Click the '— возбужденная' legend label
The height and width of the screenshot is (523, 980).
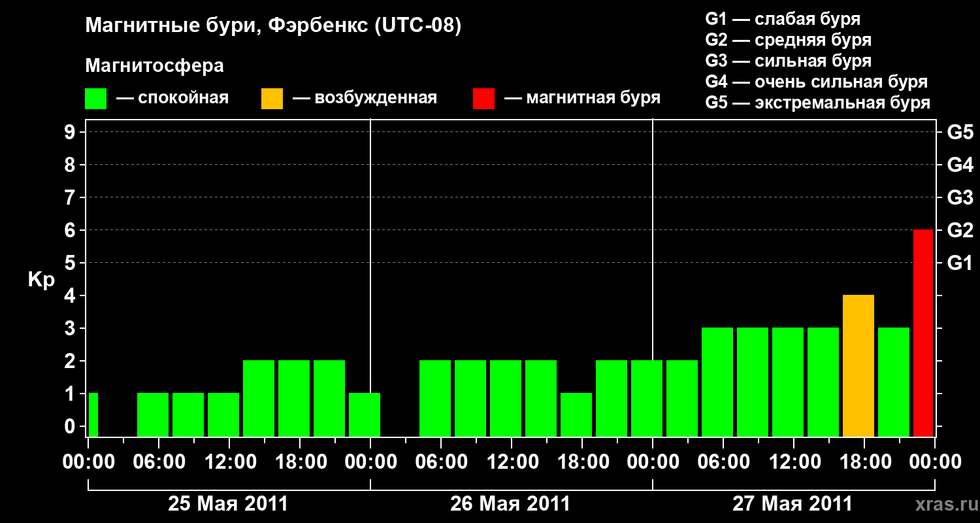pyautogui.click(x=365, y=99)
